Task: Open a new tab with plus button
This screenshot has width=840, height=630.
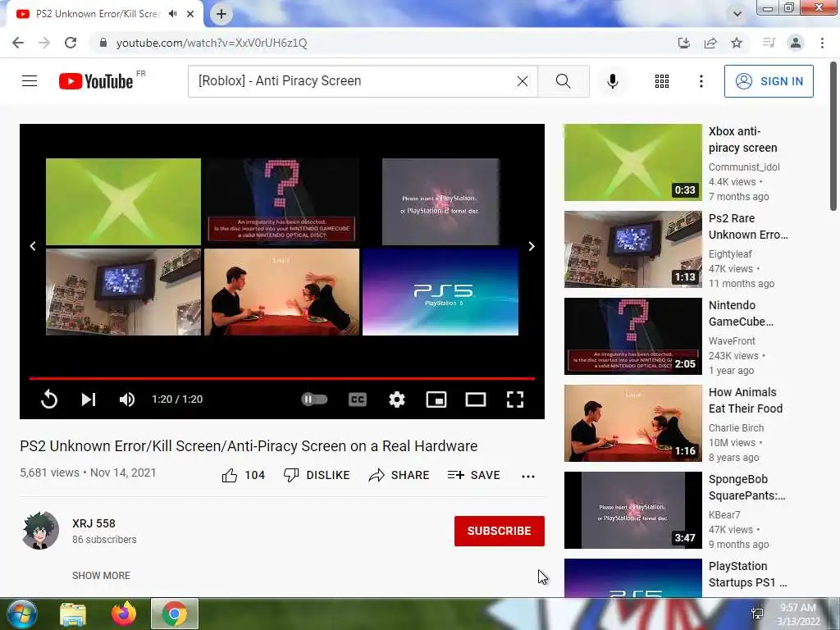Action: click(221, 14)
